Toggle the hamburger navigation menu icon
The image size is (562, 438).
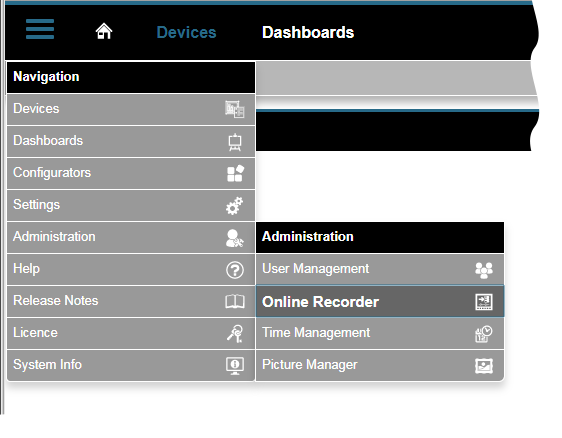point(40,29)
